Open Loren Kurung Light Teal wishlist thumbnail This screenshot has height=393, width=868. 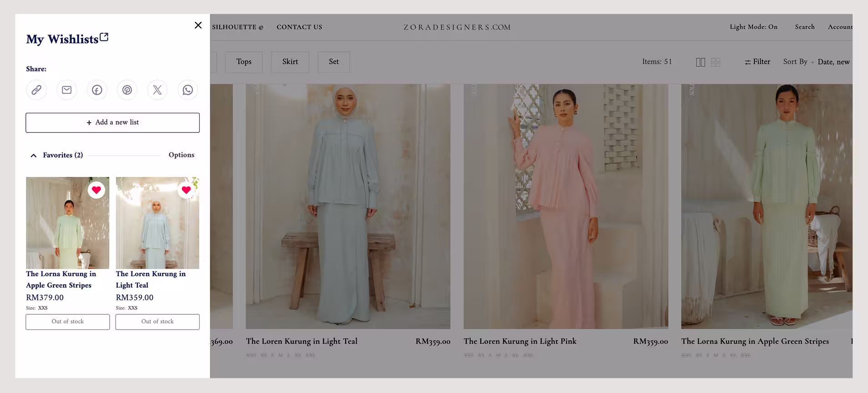click(157, 223)
